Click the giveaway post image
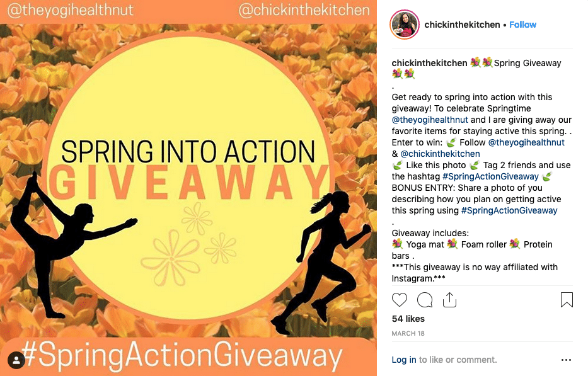 coord(188,188)
